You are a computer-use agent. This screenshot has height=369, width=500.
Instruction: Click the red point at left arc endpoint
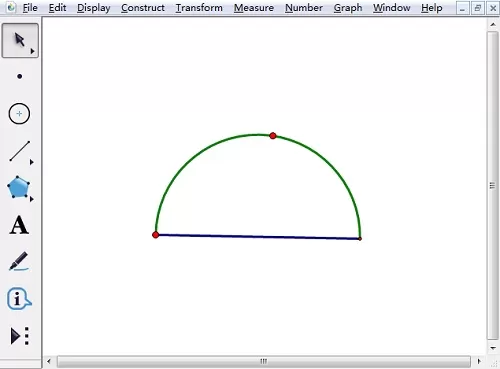coord(155,235)
